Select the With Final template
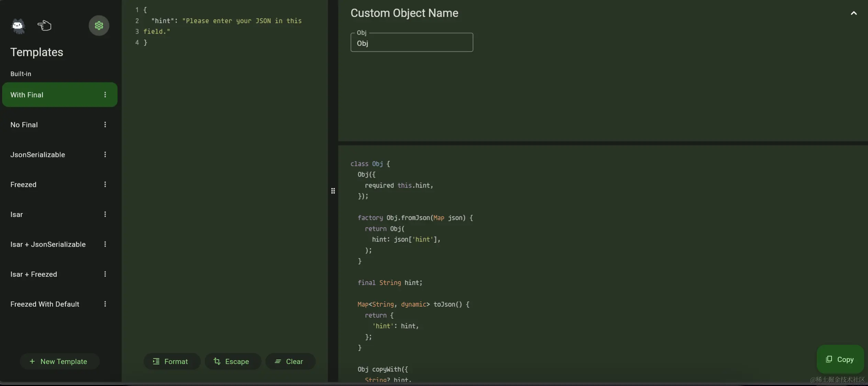The height and width of the screenshot is (386, 868). 60,95
